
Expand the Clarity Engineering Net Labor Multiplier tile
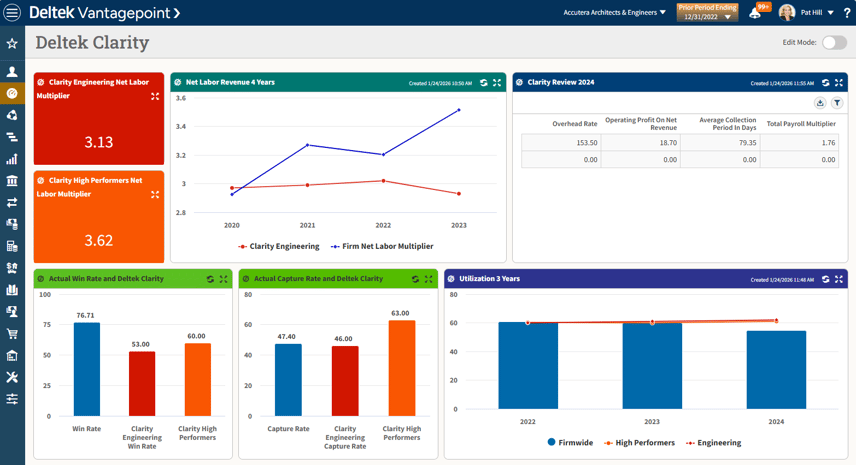(155, 97)
